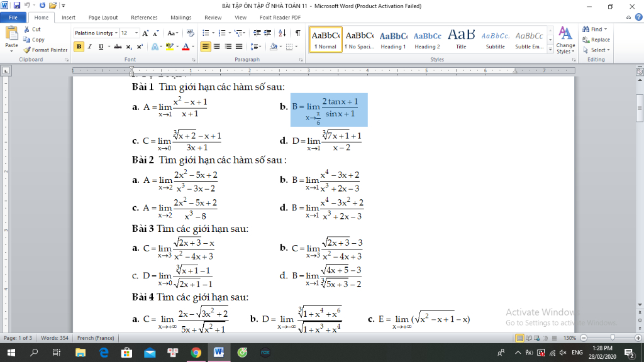
Task: Zoom in with the plus button
Action: coord(638,337)
